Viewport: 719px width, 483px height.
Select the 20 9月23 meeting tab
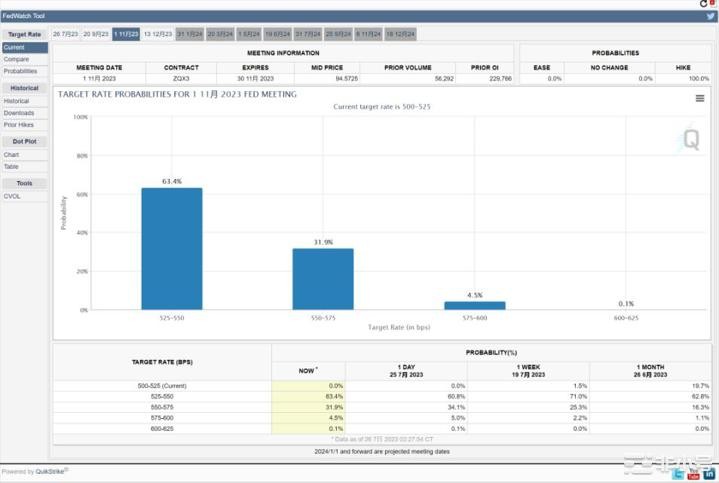coord(96,34)
